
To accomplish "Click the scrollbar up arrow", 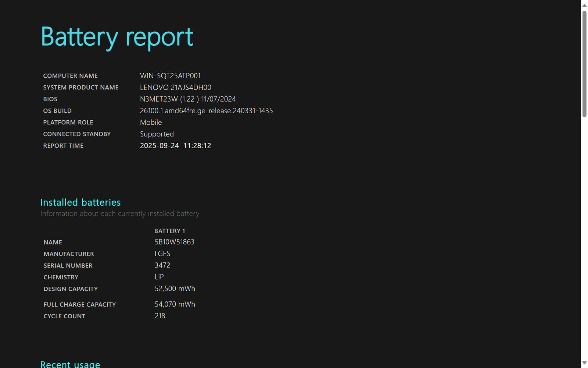I will click(x=584, y=5).
